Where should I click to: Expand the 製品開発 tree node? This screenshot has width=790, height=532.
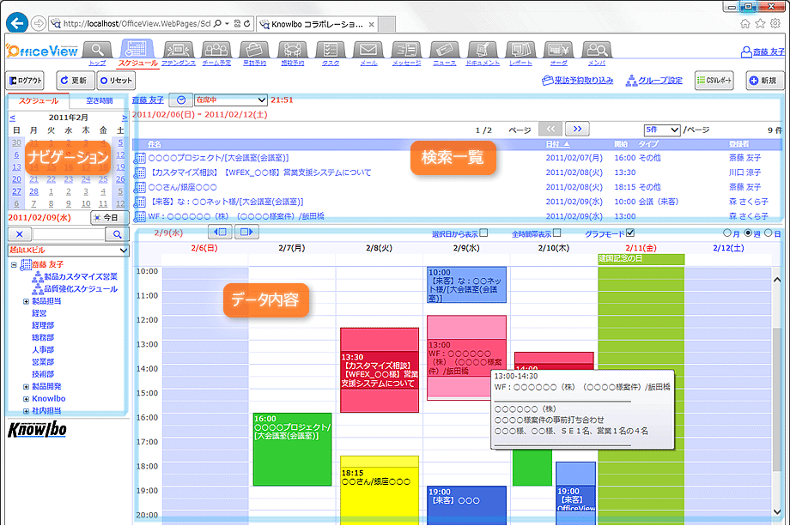(x=26, y=386)
